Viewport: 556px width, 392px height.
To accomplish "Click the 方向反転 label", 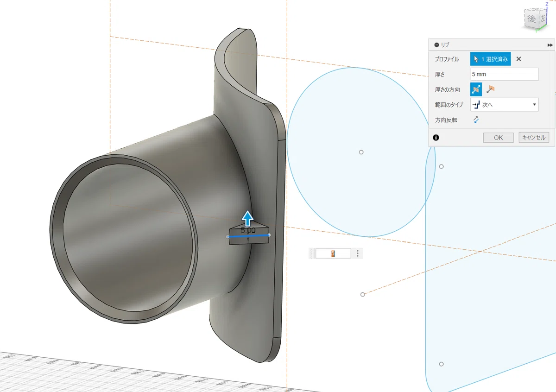I will point(446,120).
